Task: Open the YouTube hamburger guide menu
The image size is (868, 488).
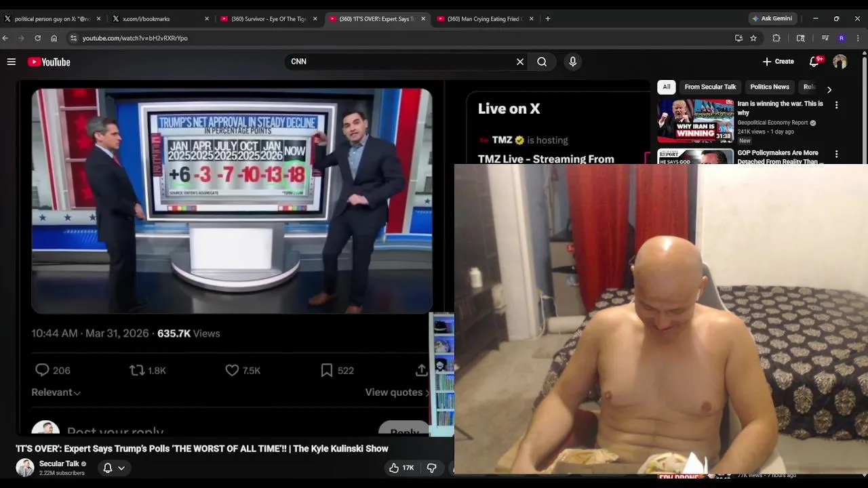Action: point(12,62)
